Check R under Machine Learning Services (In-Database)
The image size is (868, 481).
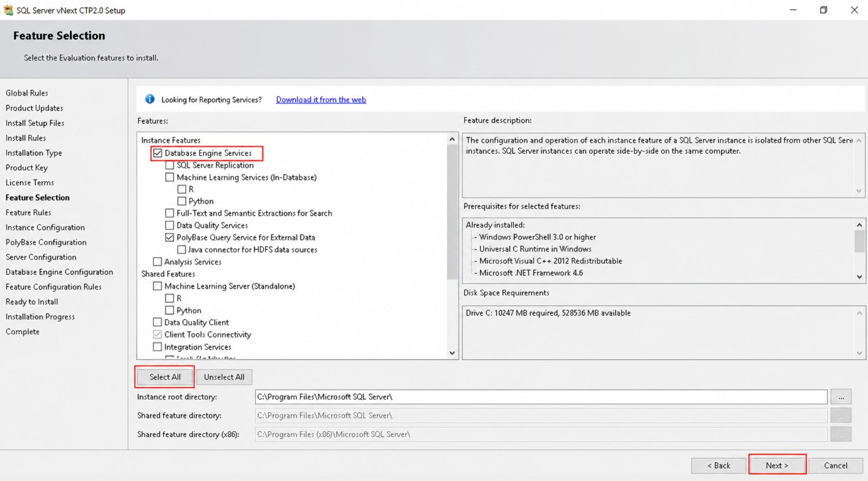point(182,189)
